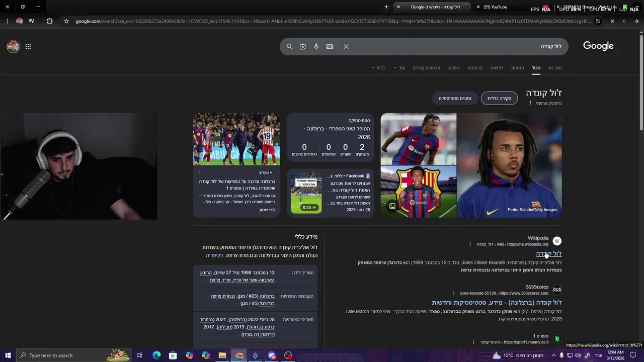Open Microsoft Edge from the taskbar
Viewport: 644px width, 362px height.
coord(156,355)
